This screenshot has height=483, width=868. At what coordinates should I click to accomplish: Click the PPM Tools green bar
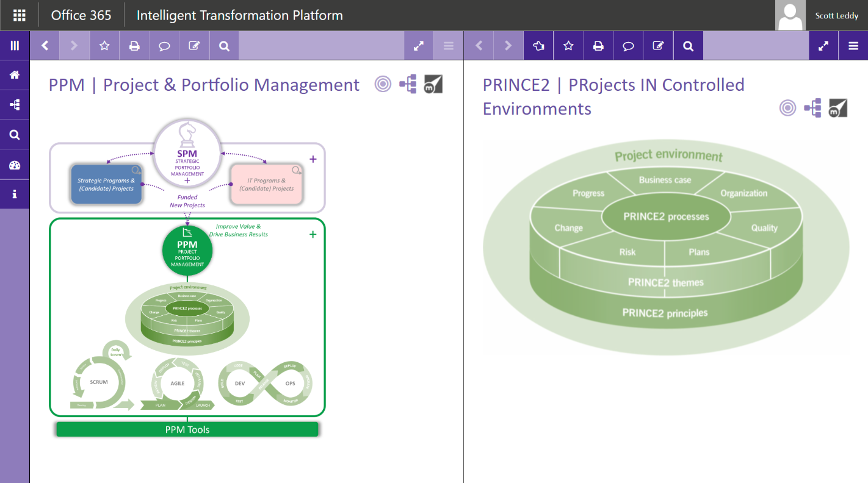pos(187,429)
